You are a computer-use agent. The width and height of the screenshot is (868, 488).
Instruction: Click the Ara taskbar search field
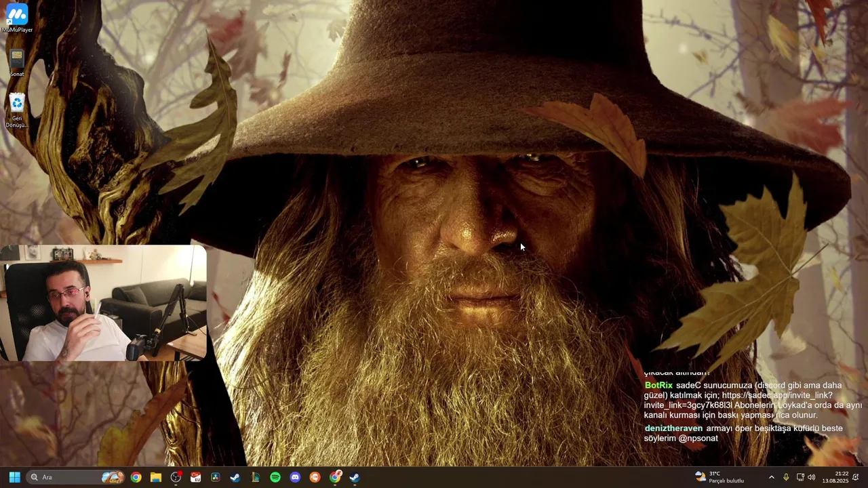point(76,477)
